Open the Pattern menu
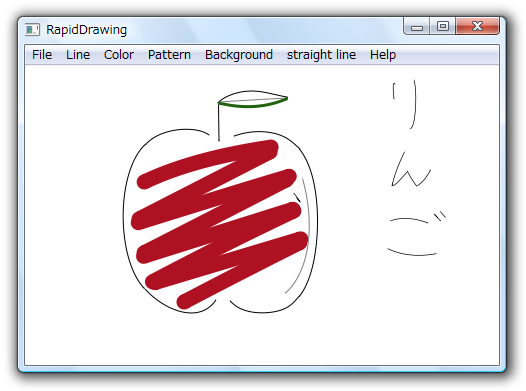 (169, 55)
